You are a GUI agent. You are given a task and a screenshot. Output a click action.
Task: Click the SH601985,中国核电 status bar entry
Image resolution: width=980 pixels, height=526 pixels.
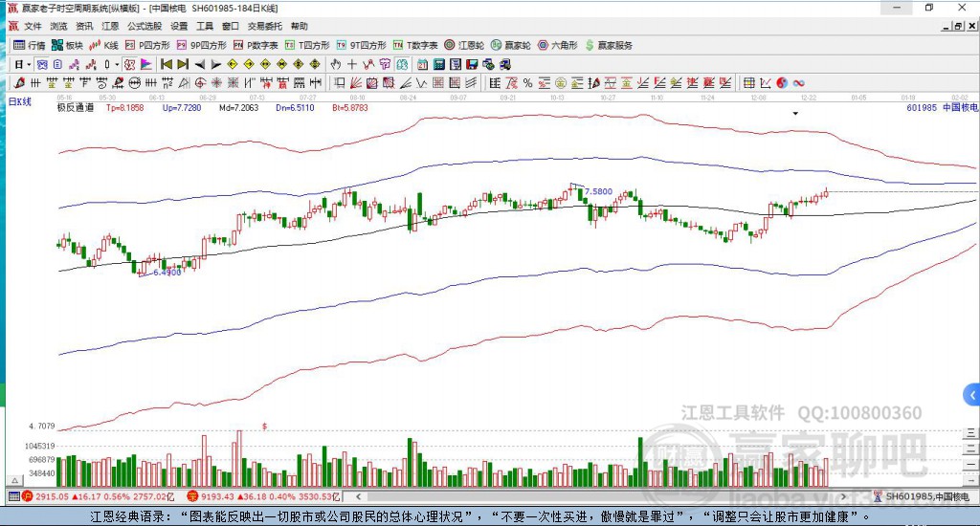pos(922,496)
